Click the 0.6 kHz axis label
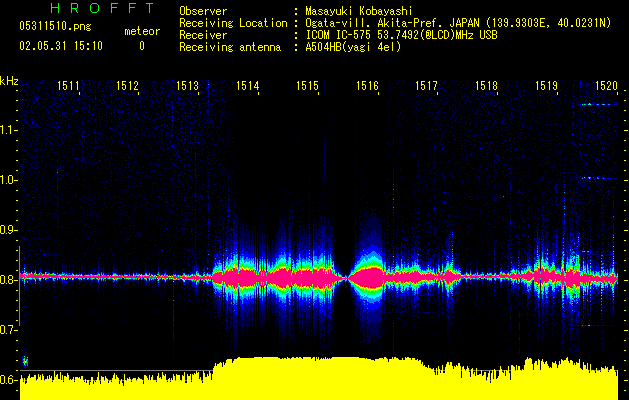The height and width of the screenshot is (400, 629). pyautogui.click(x=7, y=380)
